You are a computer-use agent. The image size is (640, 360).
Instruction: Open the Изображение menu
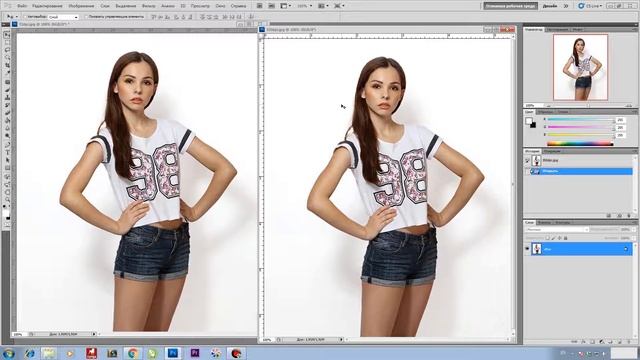click(81, 6)
